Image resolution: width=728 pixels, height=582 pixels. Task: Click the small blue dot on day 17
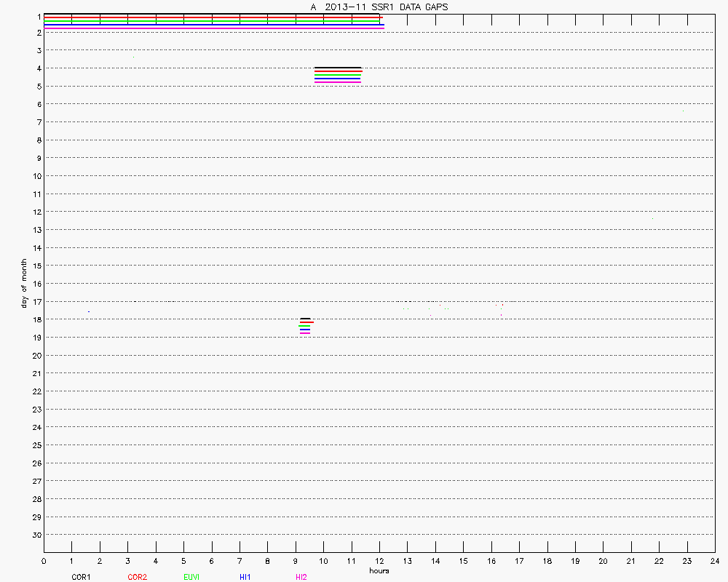coord(89,311)
